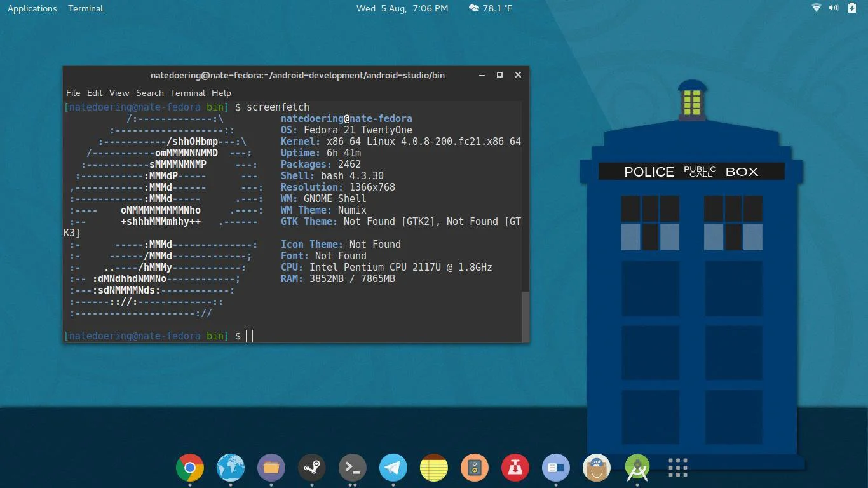Click the Terminal icon in the dock
868x488 pixels.
[353, 468]
